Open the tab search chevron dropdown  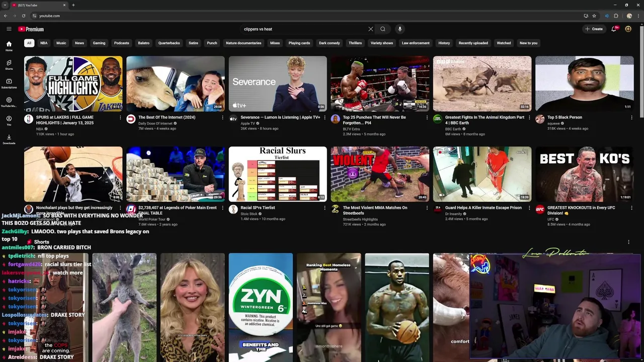pos(5,5)
